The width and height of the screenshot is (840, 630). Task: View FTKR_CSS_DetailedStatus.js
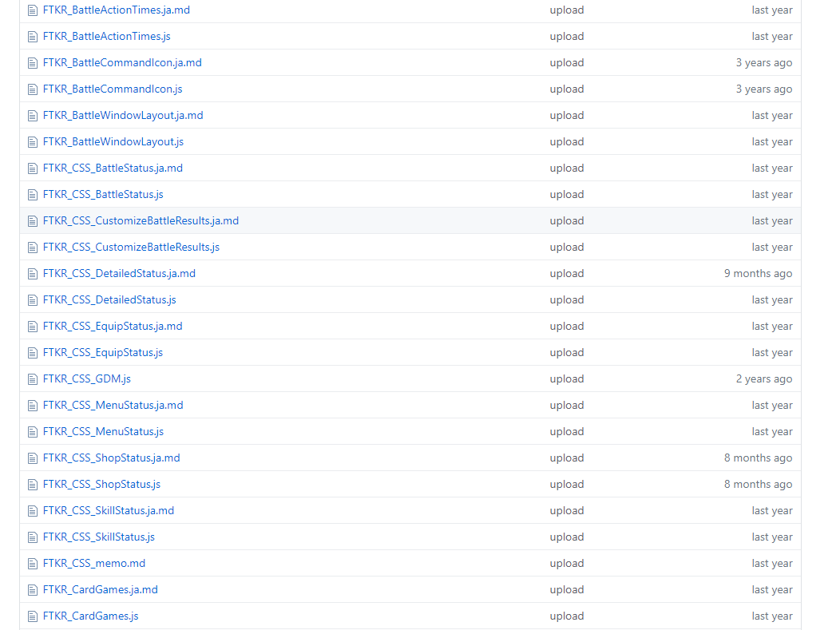[x=109, y=300]
